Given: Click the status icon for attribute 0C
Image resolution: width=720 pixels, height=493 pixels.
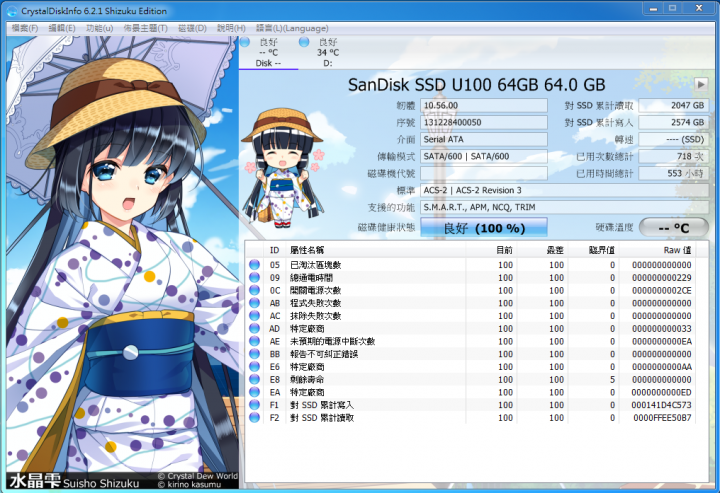Looking at the screenshot, I should click(254, 290).
